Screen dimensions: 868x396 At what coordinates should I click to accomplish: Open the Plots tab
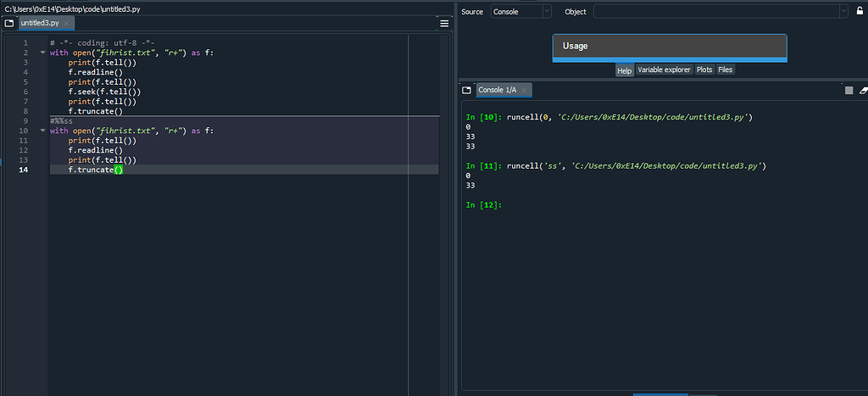pyautogui.click(x=704, y=70)
